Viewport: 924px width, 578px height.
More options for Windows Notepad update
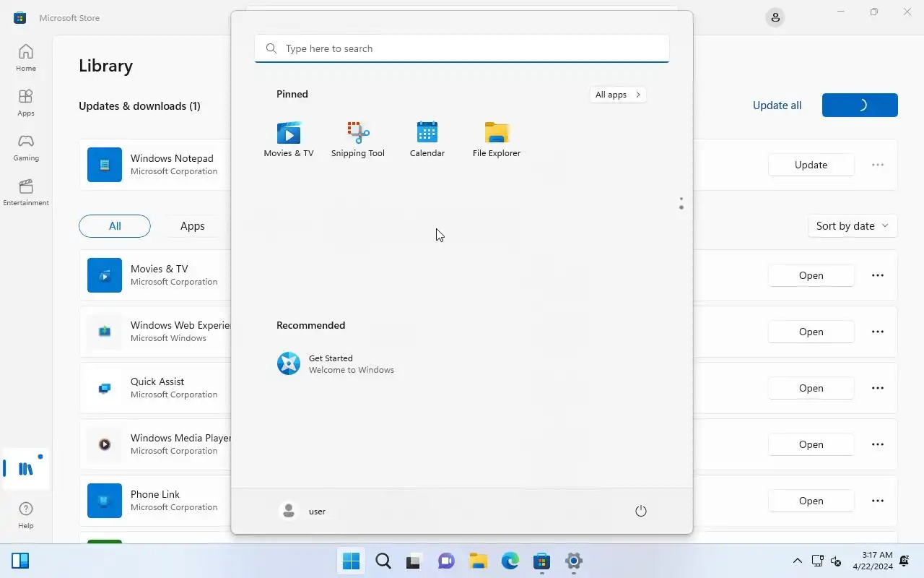(x=878, y=165)
